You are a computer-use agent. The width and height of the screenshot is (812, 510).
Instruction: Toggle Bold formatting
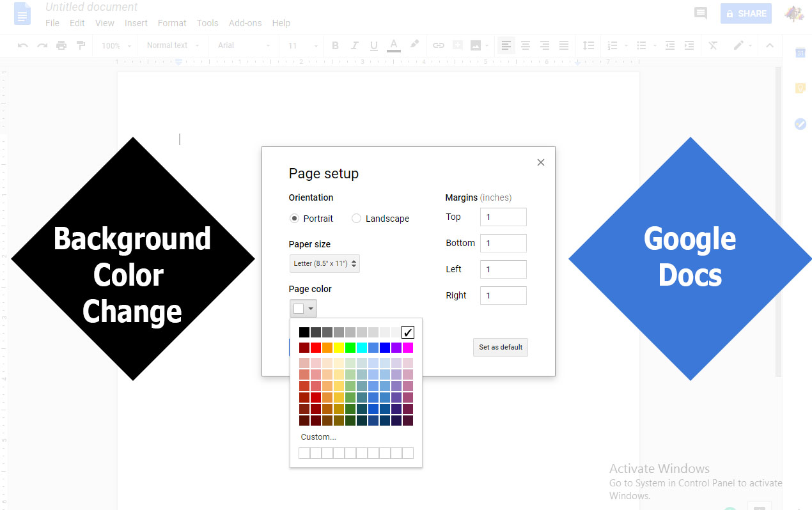[335, 45]
